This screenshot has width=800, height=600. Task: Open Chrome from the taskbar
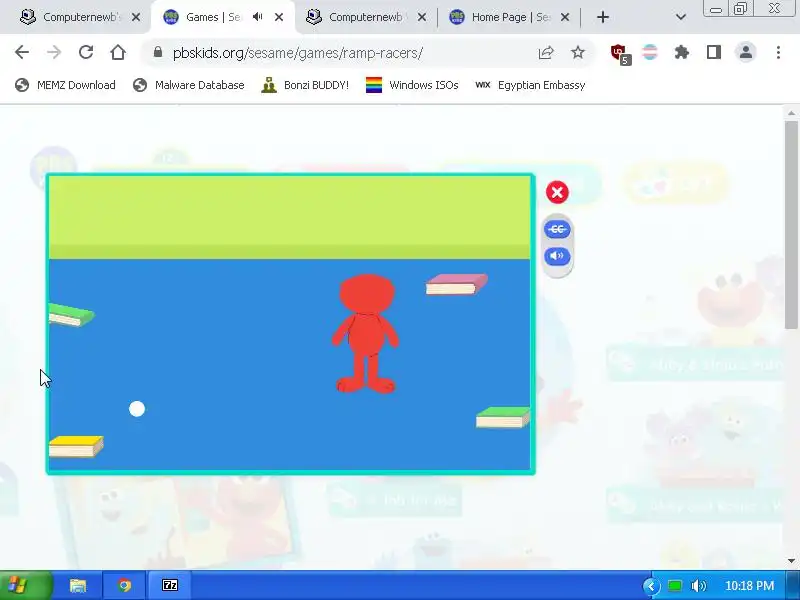124,585
